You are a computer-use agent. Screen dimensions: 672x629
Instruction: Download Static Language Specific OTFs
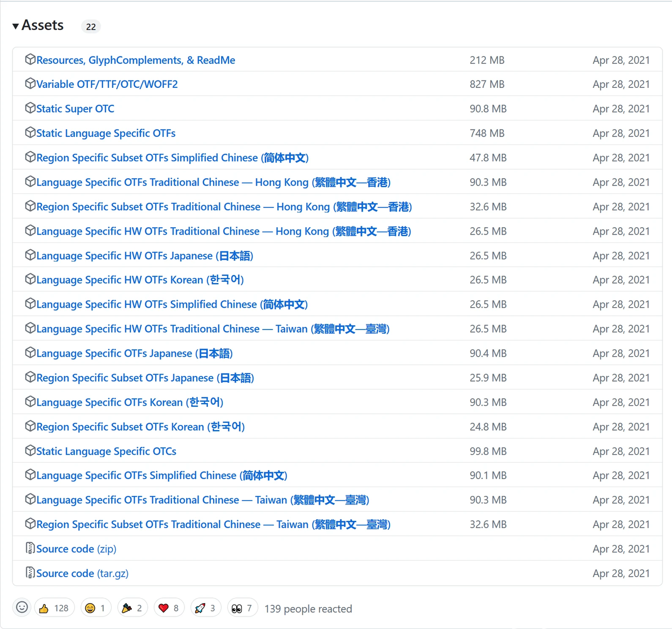coord(106,133)
